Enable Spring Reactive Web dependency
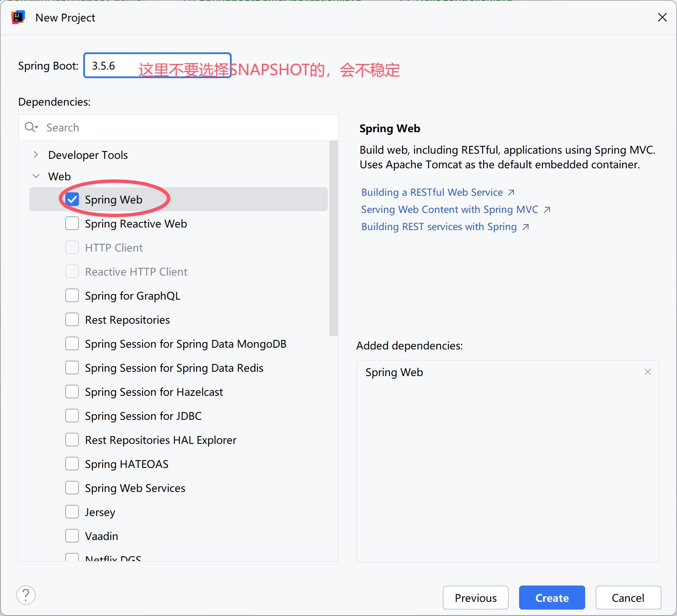This screenshot has width=677, height=616. [72, 223]
